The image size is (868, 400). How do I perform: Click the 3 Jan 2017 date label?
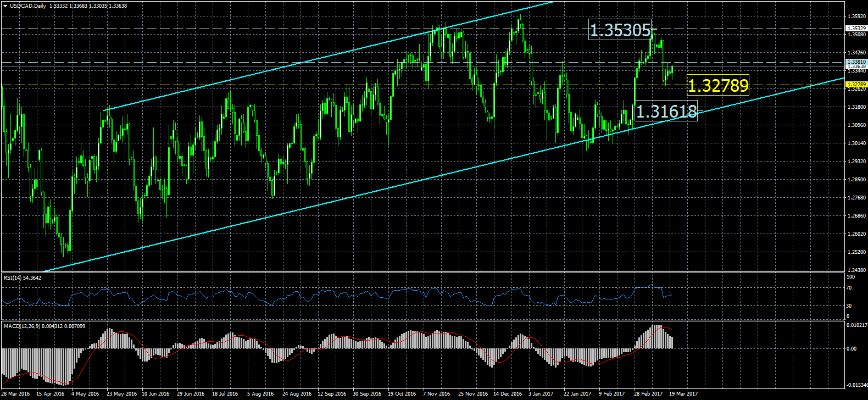pos(541,394)
